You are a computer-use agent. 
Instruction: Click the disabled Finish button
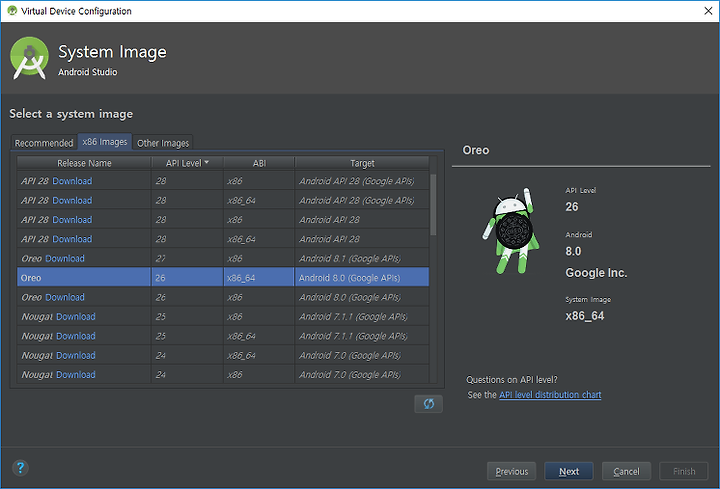684,472
